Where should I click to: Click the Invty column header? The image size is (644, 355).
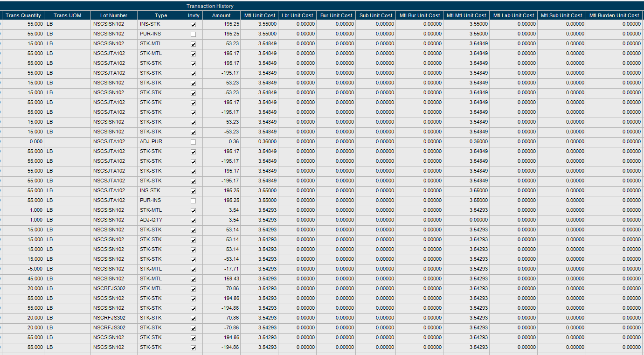(194, 15)
